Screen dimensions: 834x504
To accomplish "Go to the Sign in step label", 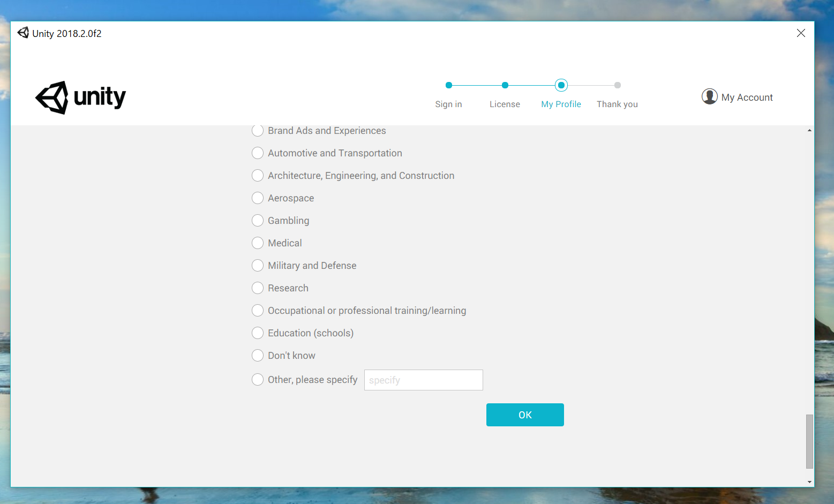I will pyautogui.click(x=448, y=104).
